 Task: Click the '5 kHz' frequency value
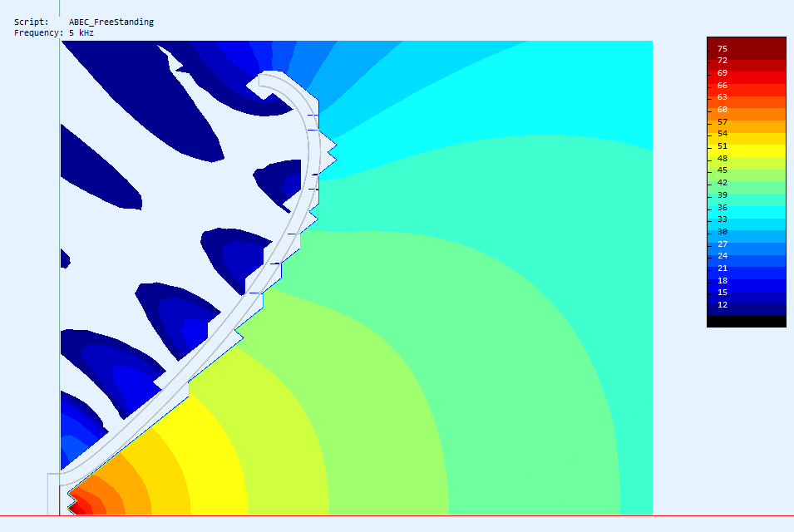81,32
